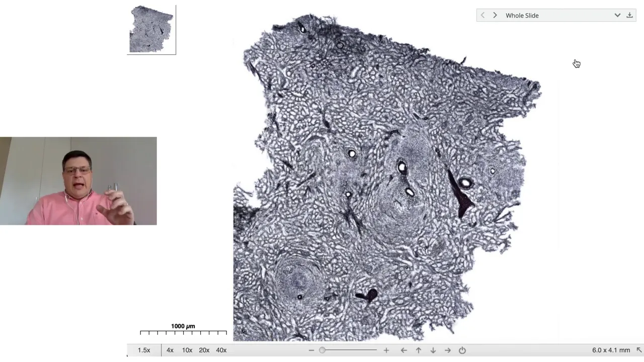Adjust the zoom slider handle
This screenshot has width=644, height=362.
(322, 350)
